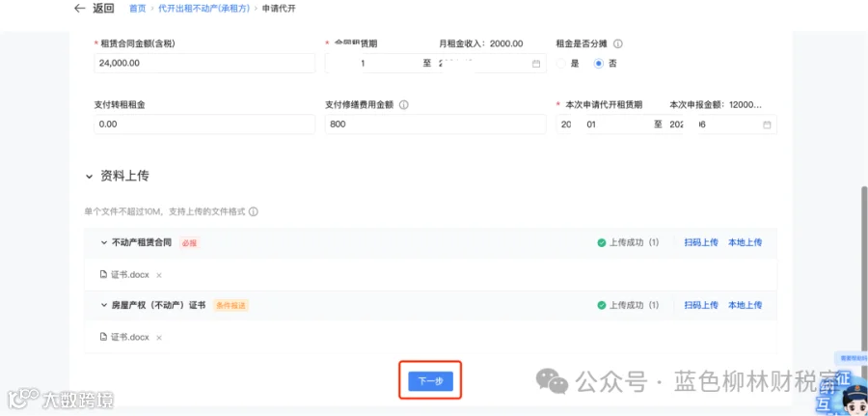This screenshot has width=868, height=416.
Task: Click the 月租金收入：2000.00 text
Action: 481,43
